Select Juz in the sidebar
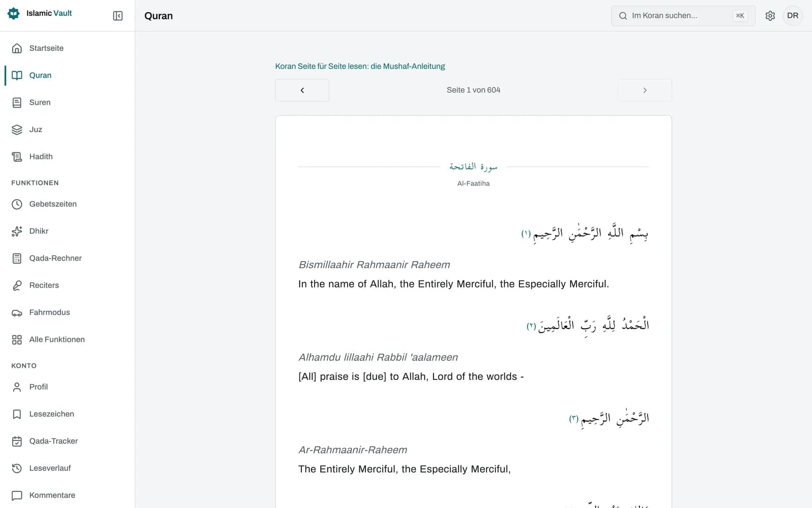This screenshot has height=508, width=812. (67, 130)
